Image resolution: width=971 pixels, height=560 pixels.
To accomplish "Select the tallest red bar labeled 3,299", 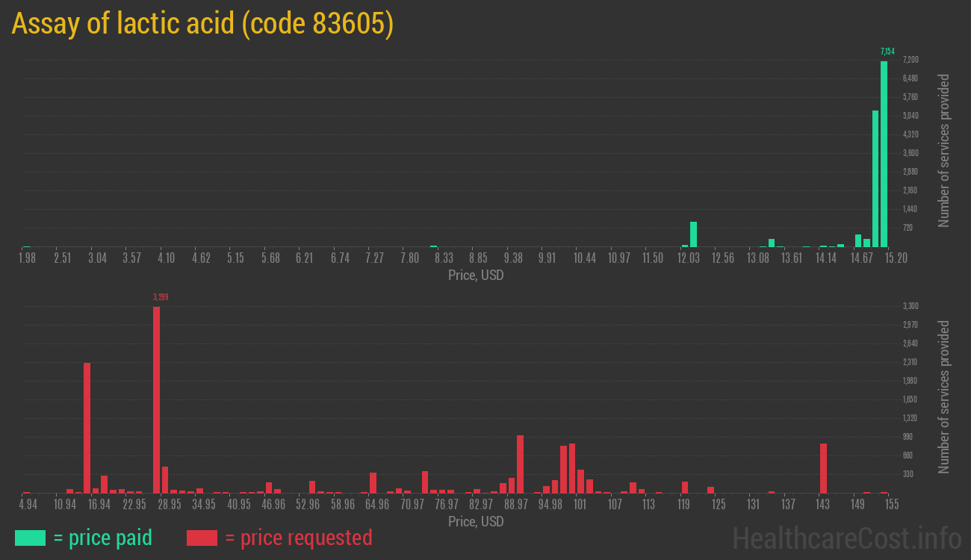I will click(156, 399).
